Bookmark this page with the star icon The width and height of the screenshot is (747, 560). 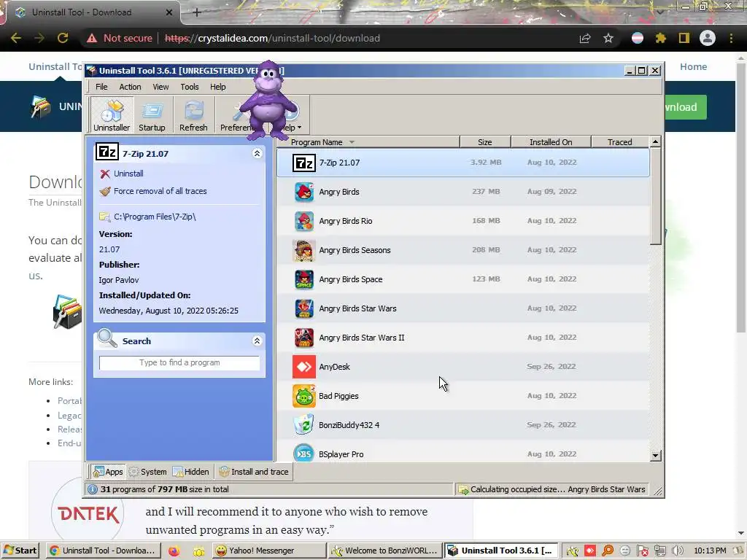tap(608, 38)
